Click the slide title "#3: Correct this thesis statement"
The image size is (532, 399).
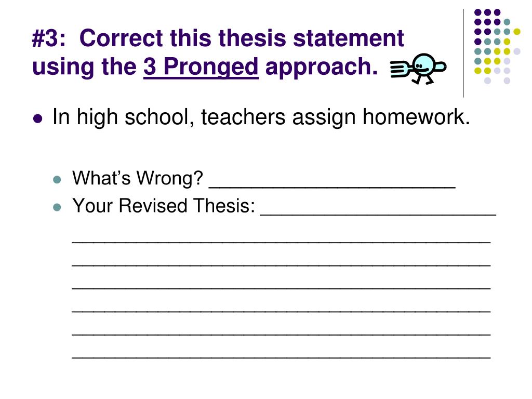pos(218,37)
